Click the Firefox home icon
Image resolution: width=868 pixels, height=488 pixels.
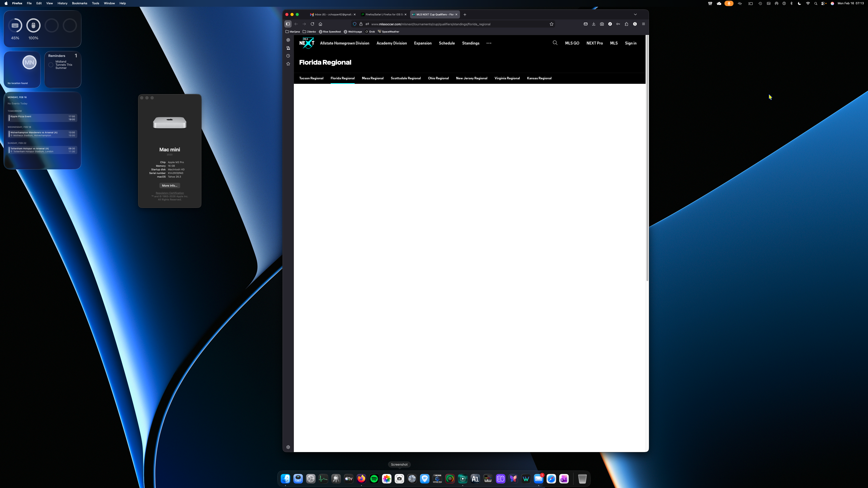click(x=321, y=24)
